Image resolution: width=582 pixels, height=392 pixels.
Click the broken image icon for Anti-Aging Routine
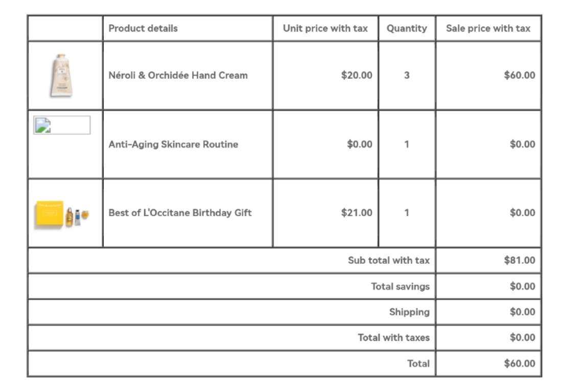42,125
